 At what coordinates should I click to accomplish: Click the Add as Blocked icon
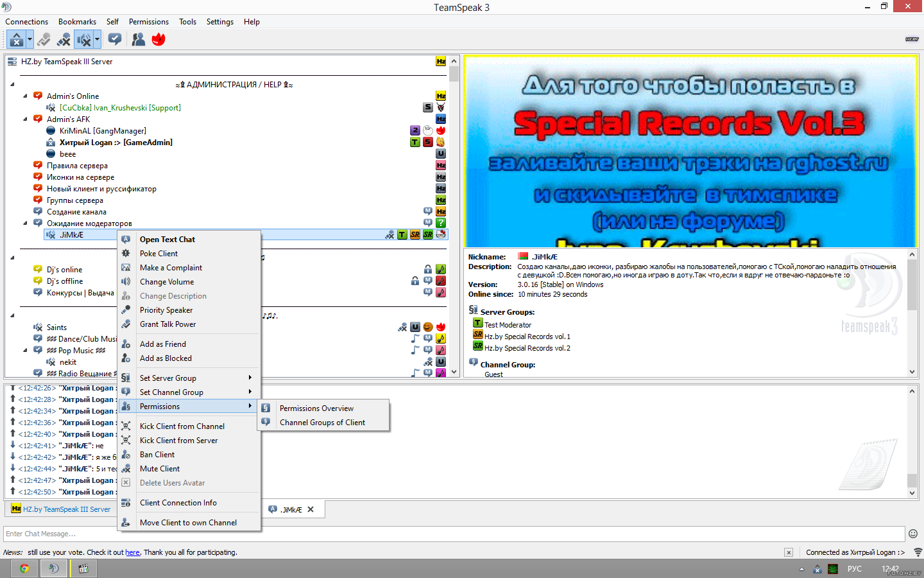[126, 358]
